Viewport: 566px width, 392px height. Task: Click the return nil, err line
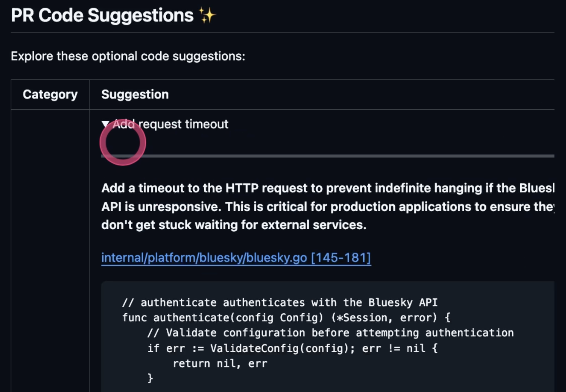220,364
